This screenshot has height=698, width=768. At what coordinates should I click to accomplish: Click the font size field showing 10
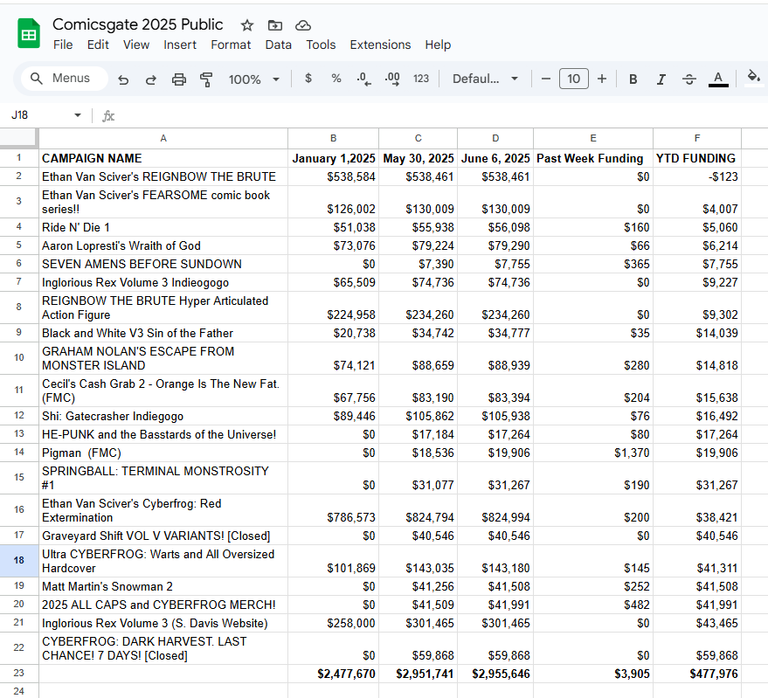click(574, 79)
